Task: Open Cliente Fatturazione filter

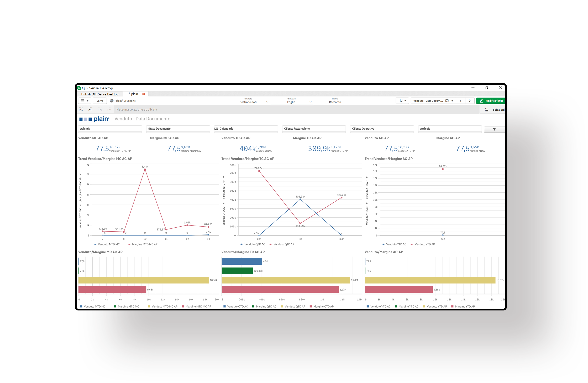Action: pos(314,129)
